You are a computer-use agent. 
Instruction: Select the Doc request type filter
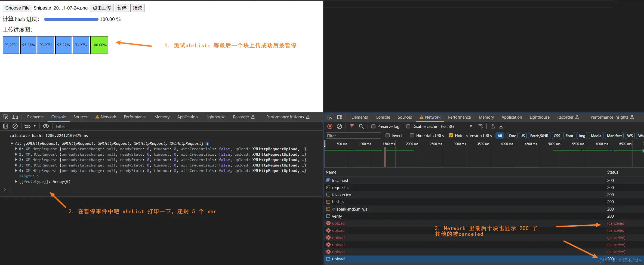512,136
